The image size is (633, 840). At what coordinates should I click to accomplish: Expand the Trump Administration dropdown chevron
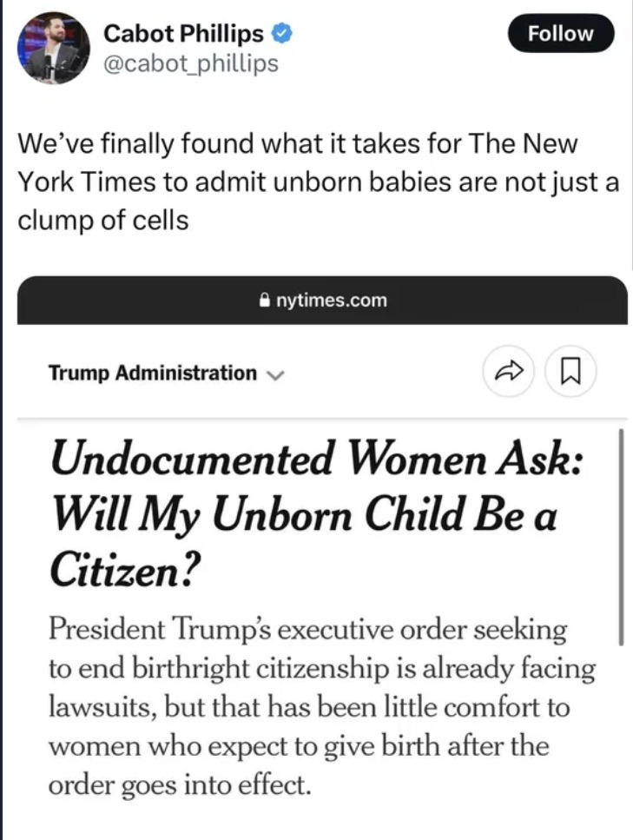[x=274, y=374]
